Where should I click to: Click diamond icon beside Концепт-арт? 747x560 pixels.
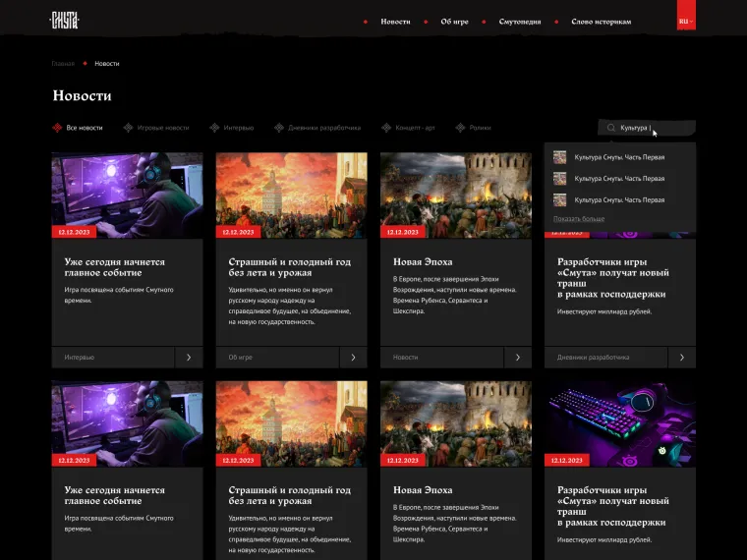[386, 128]
